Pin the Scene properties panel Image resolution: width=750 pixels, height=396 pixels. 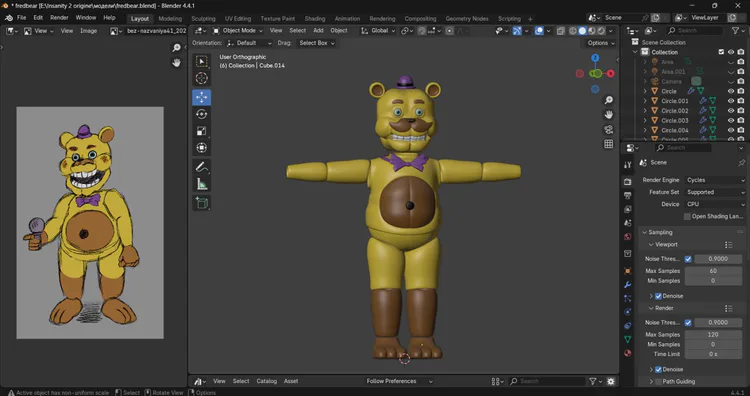click(x=741, y=163)
